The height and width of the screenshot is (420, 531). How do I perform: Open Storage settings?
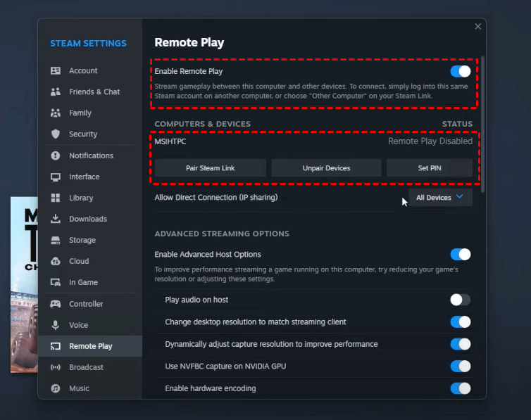(90, 240)
